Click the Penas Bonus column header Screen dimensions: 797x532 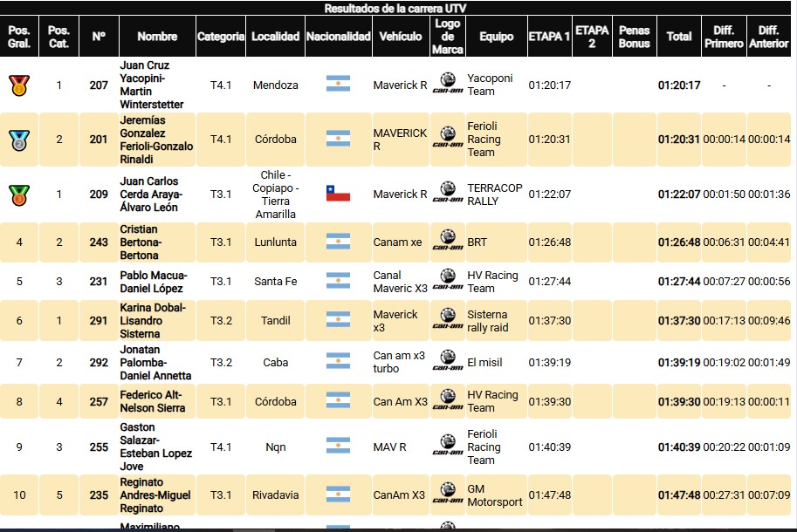pyautogui.click(x=634, y=37)
